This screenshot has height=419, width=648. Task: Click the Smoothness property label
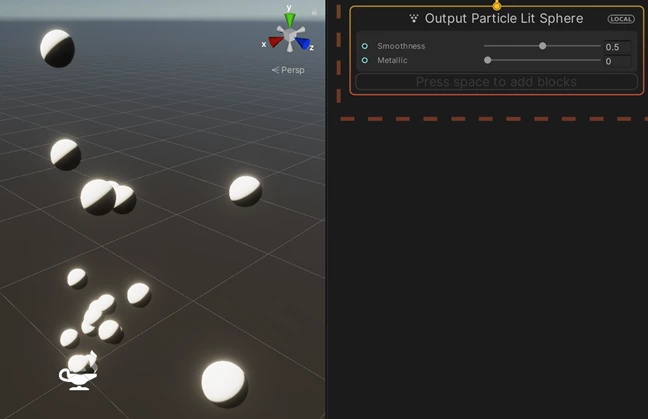point(401,46)
